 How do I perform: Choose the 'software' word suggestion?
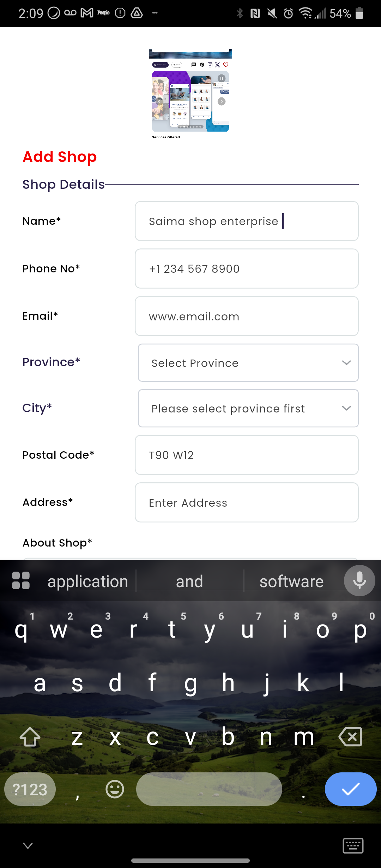click(292, 581)
